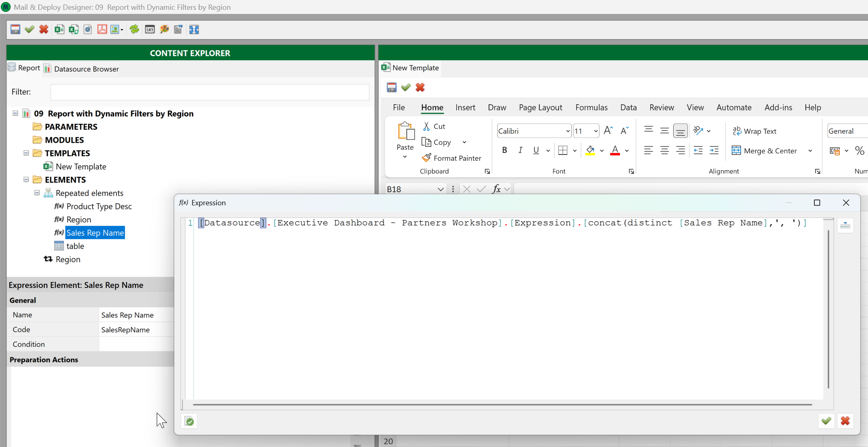This screenshot has height=447, width=868.
Task: Click the PDF export icon in toolbar
Action: [x=102, y=29]
